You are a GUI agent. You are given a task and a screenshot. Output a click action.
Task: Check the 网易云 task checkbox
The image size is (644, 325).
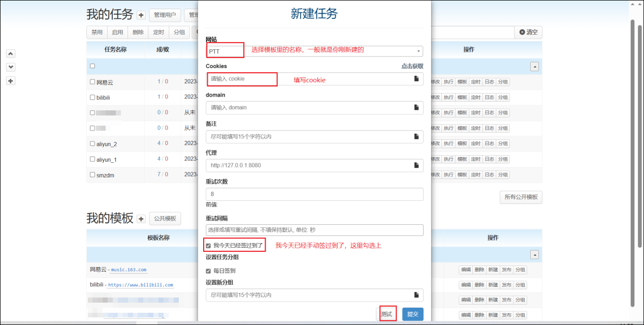pyautogui.click(x=92, y=82)
